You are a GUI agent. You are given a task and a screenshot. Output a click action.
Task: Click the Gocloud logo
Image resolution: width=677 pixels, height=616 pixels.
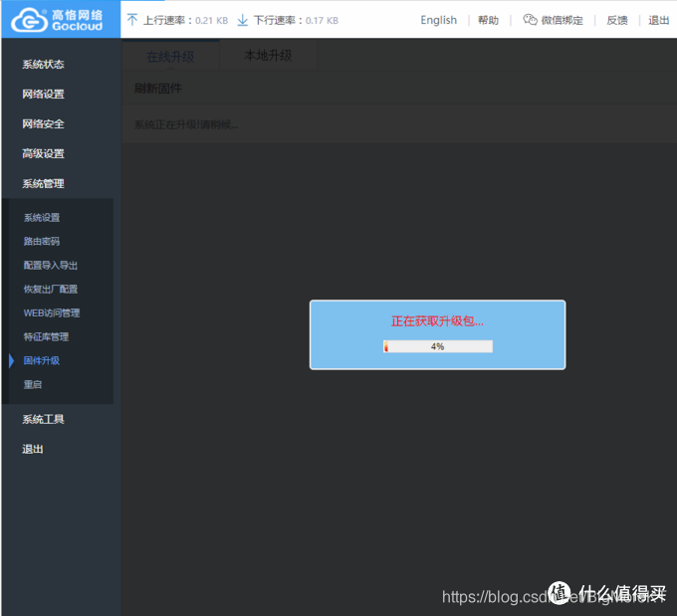(57, 20)
